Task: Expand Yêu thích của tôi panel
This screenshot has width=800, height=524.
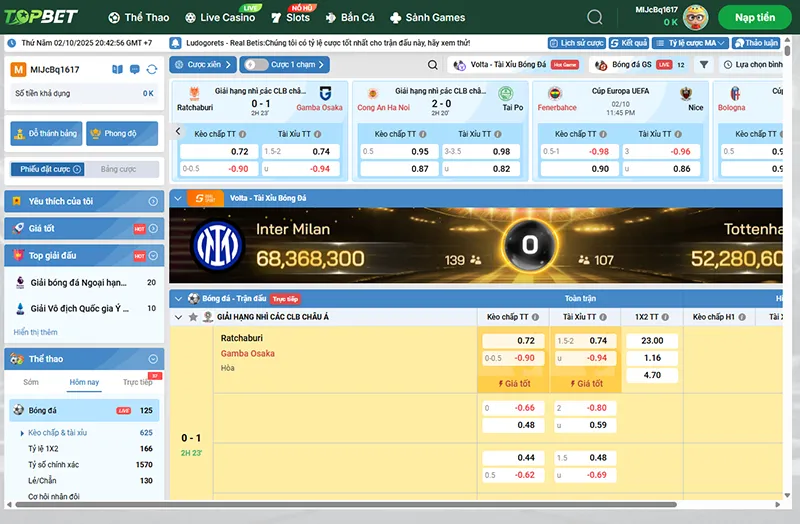Action: pos(153,202)
